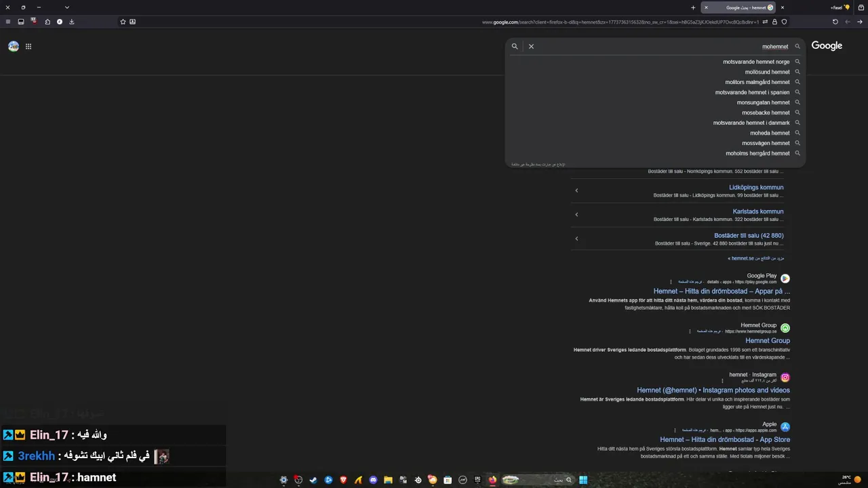Expand the Lidköpings kommun row chevron
The image size is (868, 488).
[x=576, y=190]
